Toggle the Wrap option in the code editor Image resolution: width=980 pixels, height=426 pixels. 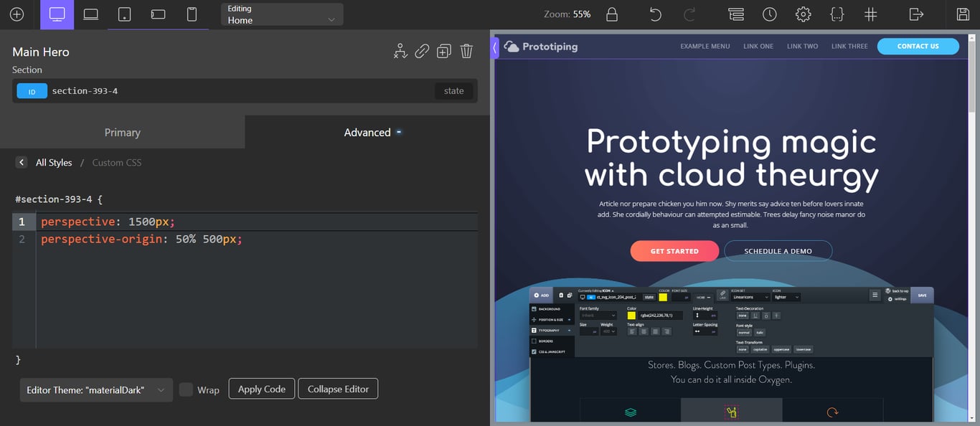(185, 389)
